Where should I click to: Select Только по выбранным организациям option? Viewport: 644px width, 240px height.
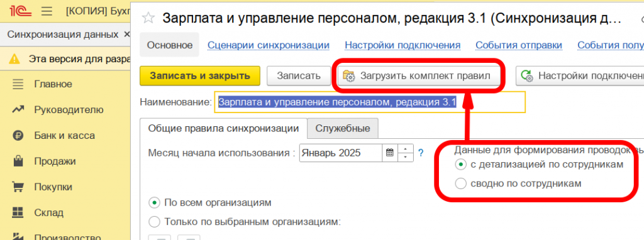[x=245, y=222]
